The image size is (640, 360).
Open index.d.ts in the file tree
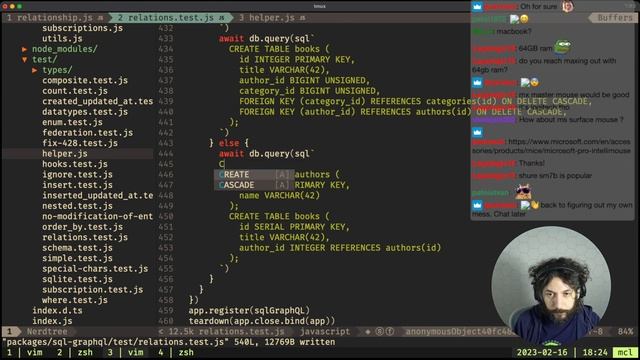pos(57,311)
